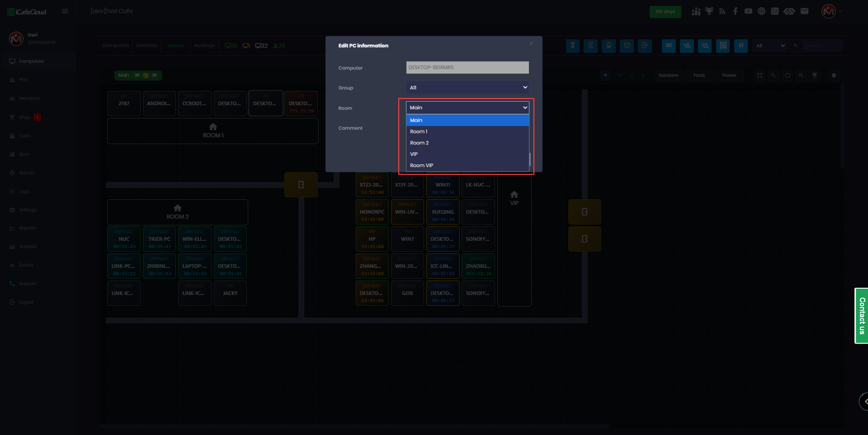Click the Computer name input field
The image size is (868, 435).
point(467,68)
